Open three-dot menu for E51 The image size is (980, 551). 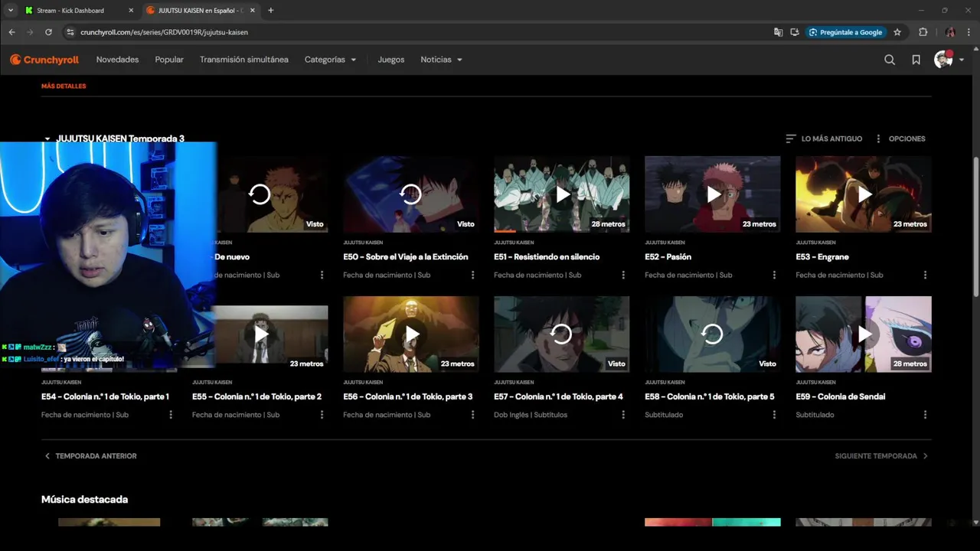(x=623, y=275)
